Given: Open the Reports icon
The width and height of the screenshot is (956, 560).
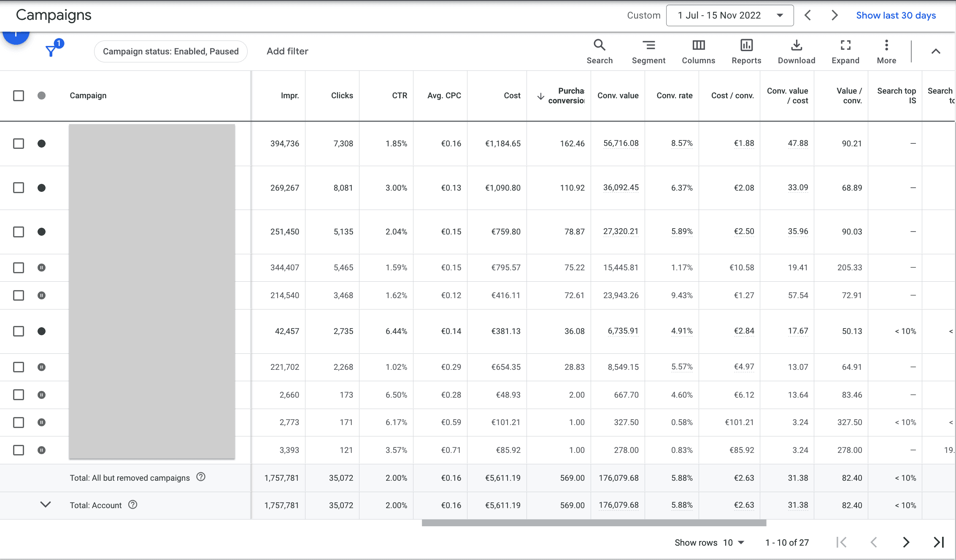Looking at the screenshot, I should coord(746,51).
